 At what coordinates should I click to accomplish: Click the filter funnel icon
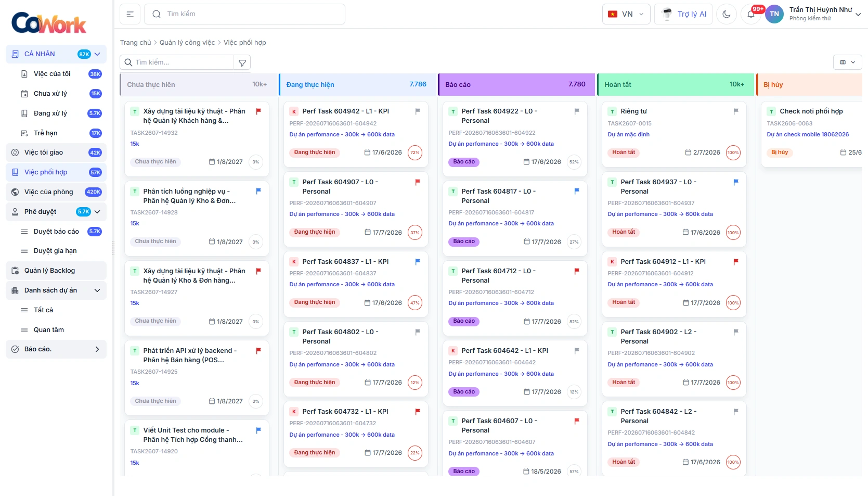coord(242,62)
